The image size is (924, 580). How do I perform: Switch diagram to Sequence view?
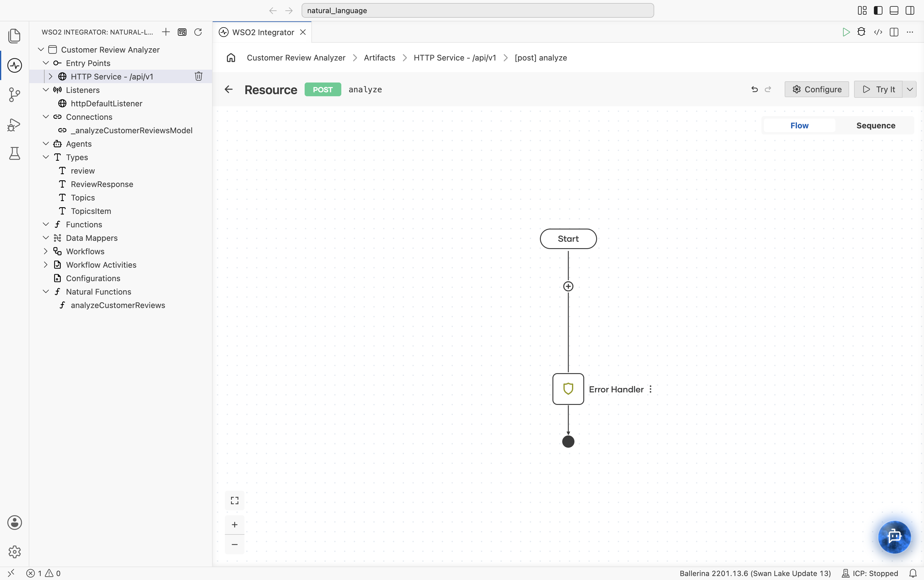pos(876,125)
